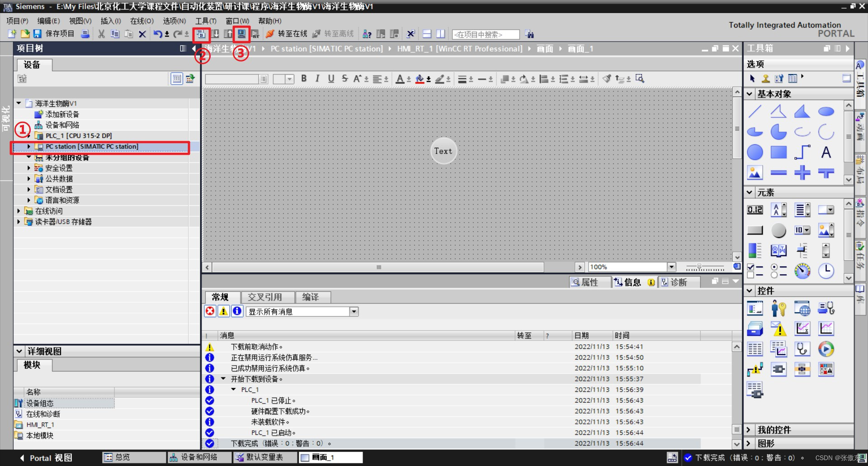Screen dimensions: 868x466
Task: Expand the 安全设置 tree node
Action: coord(29,168)
